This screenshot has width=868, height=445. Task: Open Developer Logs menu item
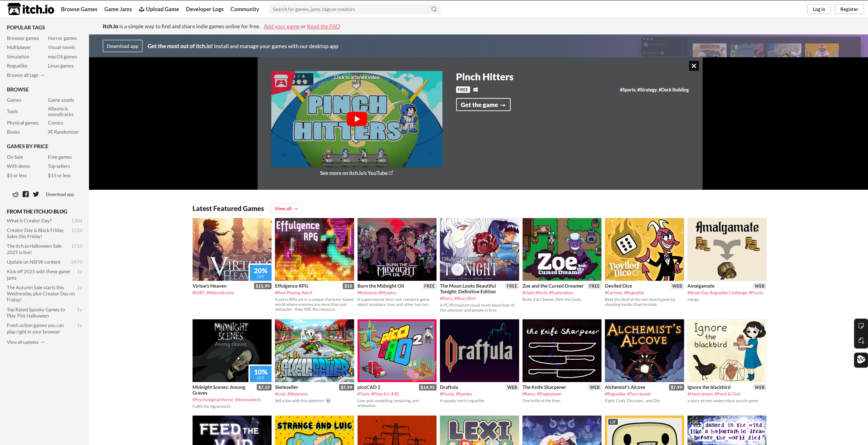[x=204, y=9]
